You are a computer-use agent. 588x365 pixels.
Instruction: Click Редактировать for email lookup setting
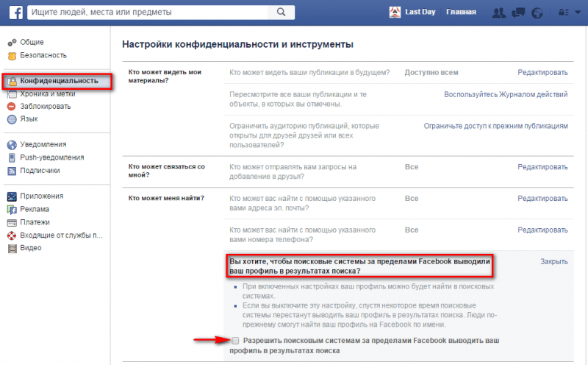(542, 199)
